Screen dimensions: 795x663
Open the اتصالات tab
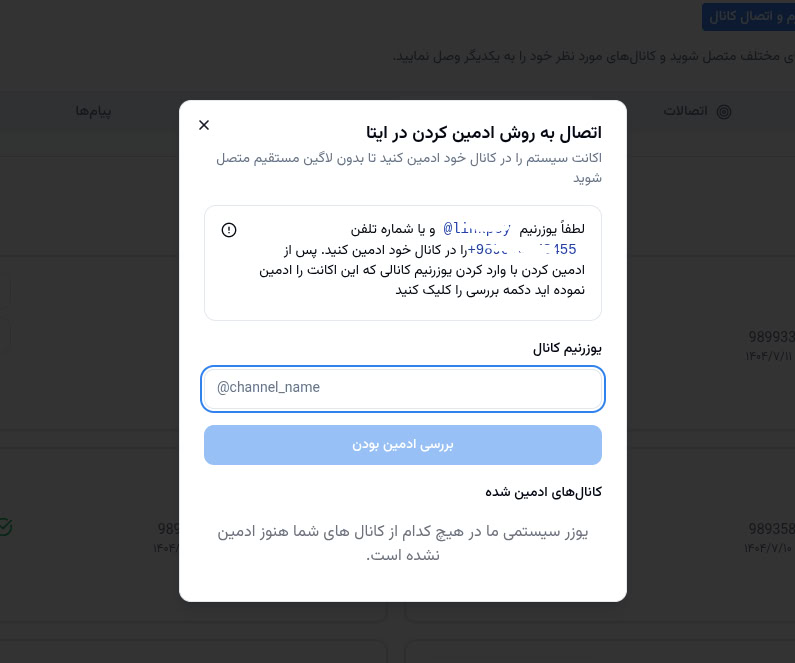click(x=686, y=111)
